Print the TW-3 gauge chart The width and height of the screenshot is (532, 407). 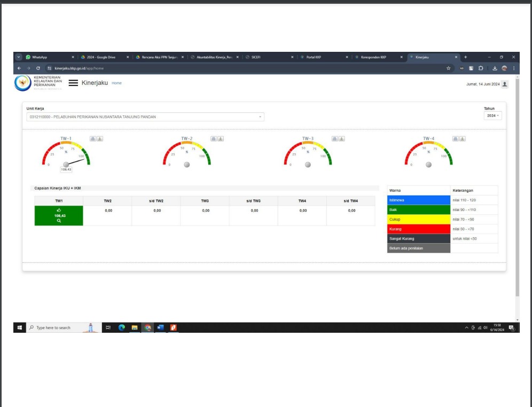coord(335,139)
